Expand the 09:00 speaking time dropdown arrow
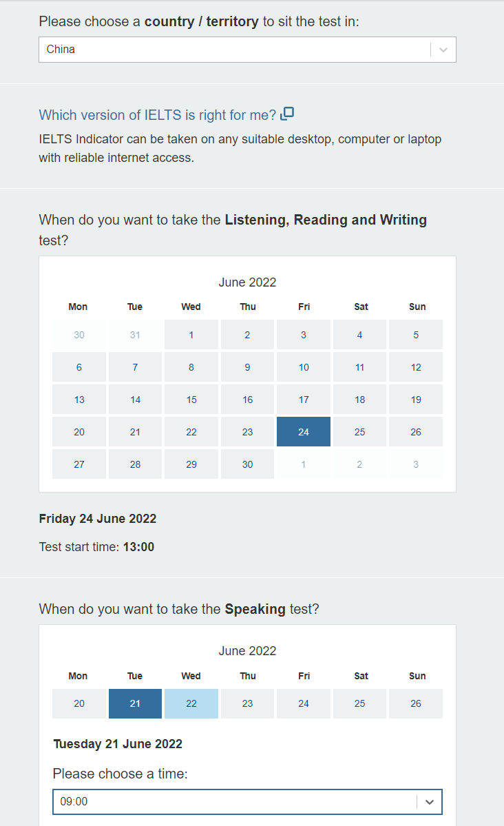This screenshot has width=504, height=826. click(x=430, y=802)
